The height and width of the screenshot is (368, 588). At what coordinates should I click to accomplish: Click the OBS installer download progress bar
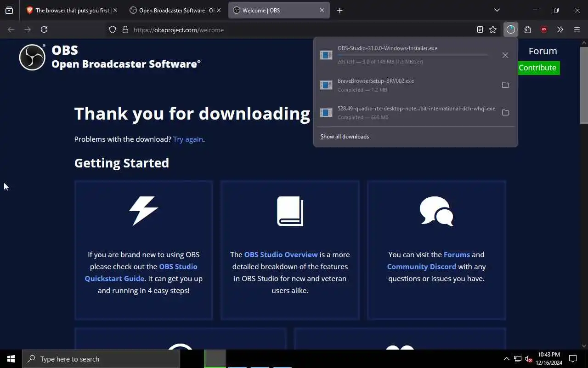coord(413,55)
